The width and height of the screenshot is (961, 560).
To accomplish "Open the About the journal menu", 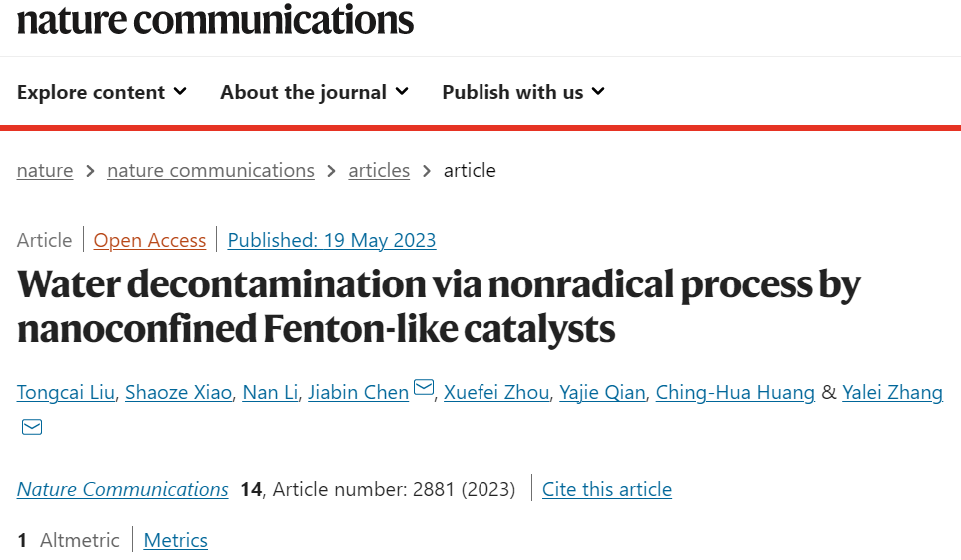I will point(314,92).
